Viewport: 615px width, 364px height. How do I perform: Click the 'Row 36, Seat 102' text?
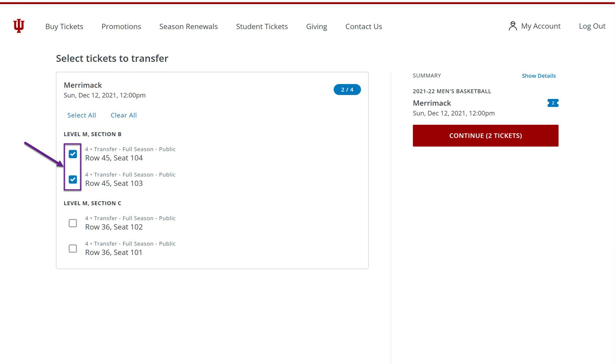(x=114, y=227)
